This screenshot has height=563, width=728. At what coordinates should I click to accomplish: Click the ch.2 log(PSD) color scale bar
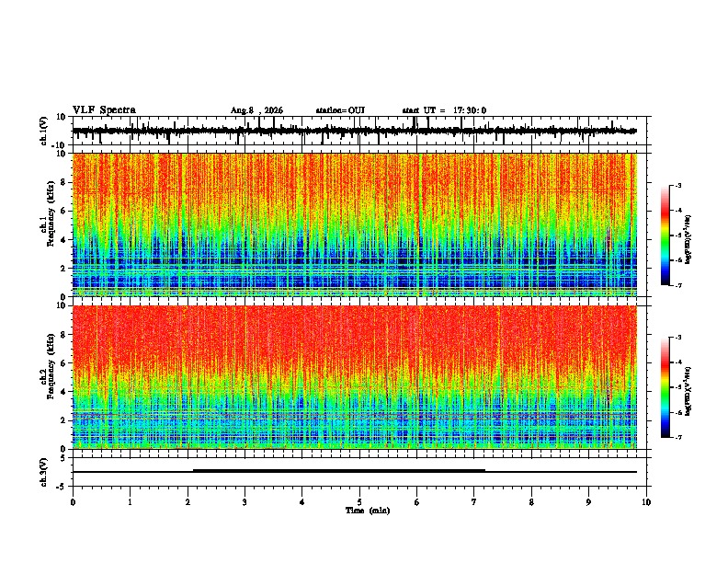[665, 387]
